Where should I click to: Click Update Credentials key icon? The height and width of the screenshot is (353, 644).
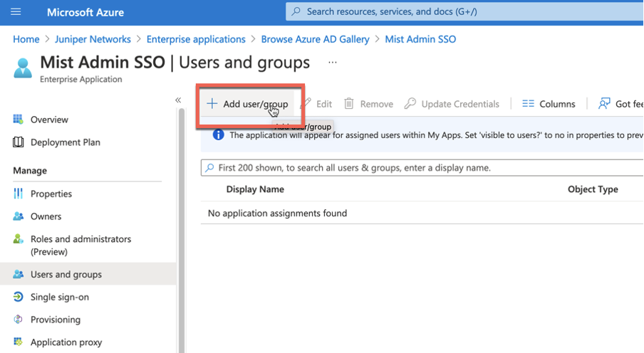click(x=410, y=104)
